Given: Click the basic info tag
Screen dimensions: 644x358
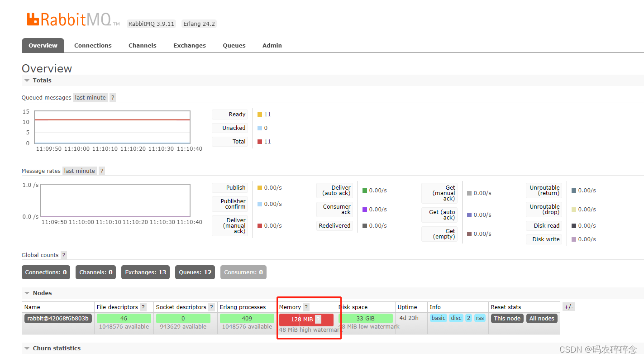Looking at the screenshot, I should (438, 318).
